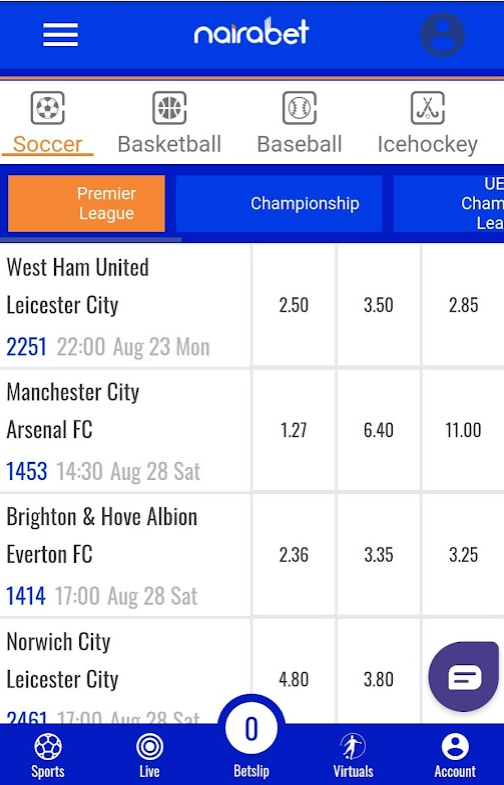
Task: Open Live betting in bottom bar
Action: [149, 756]
